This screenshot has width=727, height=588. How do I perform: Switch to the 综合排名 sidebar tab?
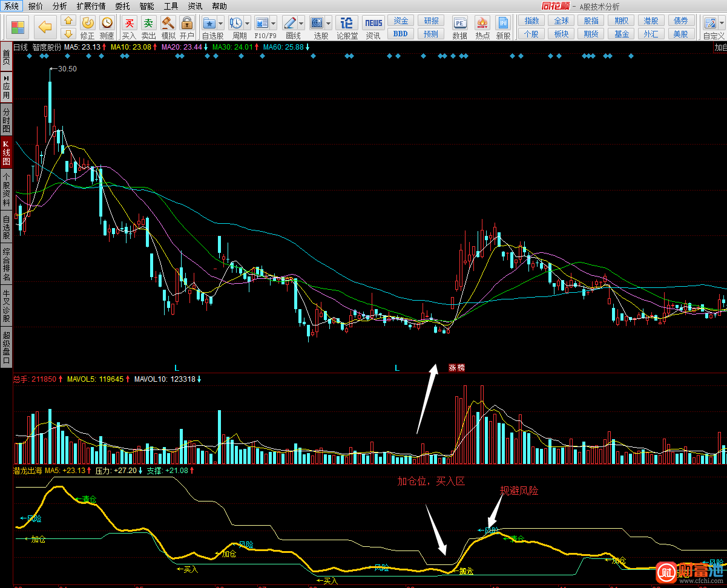[x=6, y=264]
